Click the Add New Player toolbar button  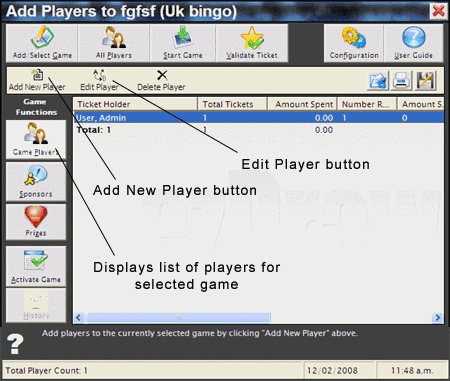[37, 80]
